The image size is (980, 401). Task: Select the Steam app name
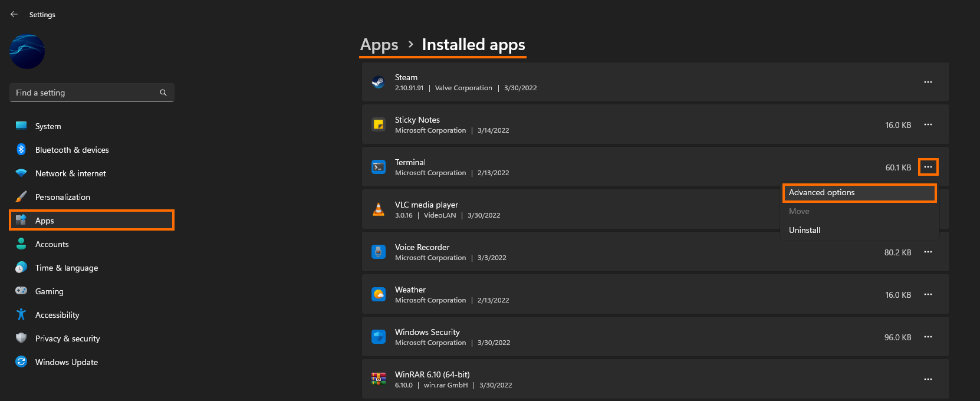point(406,77)
